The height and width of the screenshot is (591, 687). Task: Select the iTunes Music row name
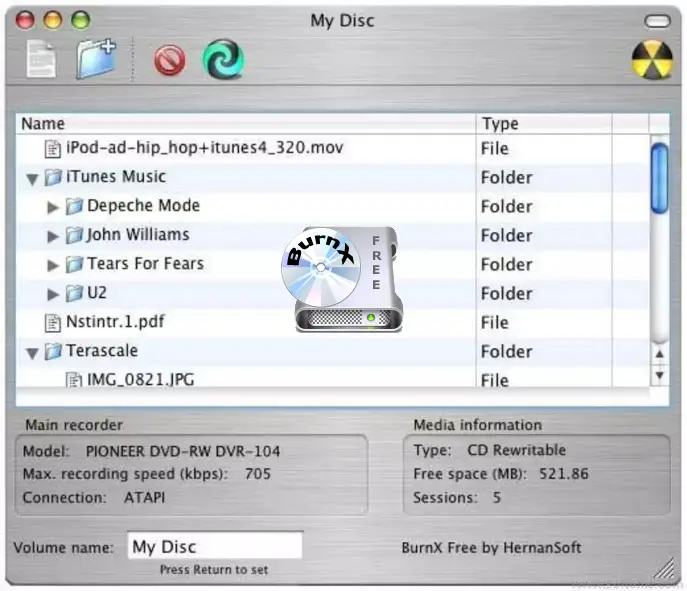116,177
